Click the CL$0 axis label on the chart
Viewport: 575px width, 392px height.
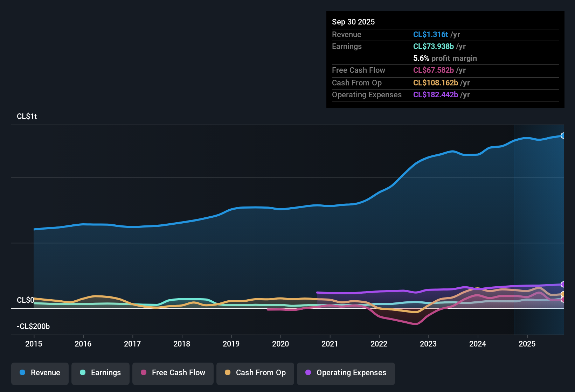[x=26, y=300]
